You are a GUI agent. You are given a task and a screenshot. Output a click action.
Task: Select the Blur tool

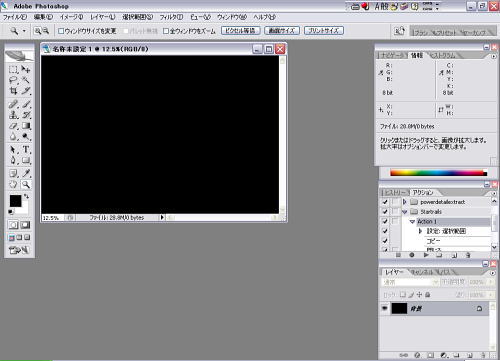pyautogui.click(x=13, y=136)
